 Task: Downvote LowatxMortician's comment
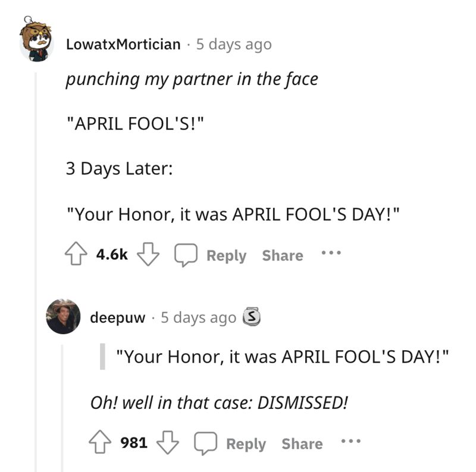click(148, 254)
